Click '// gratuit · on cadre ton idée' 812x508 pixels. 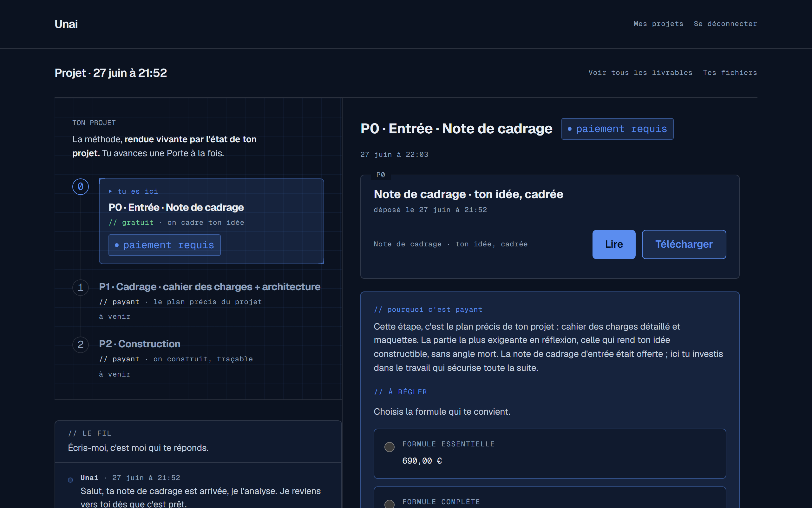pos(176,223)
